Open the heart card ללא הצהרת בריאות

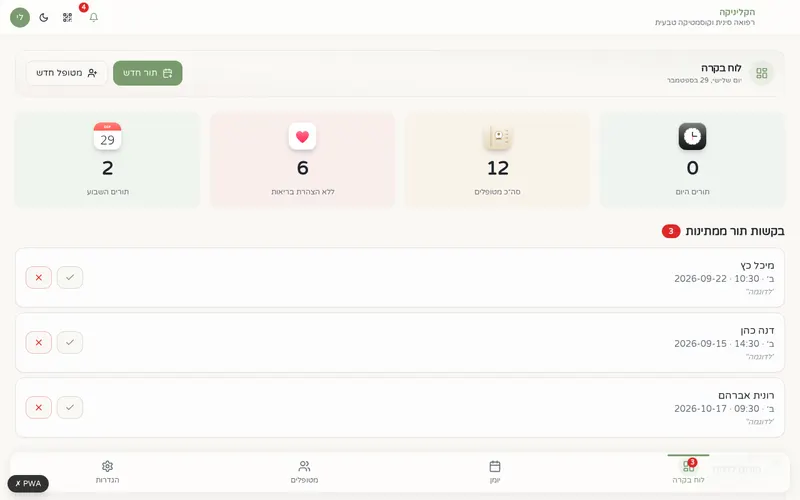tap(303, 160)
